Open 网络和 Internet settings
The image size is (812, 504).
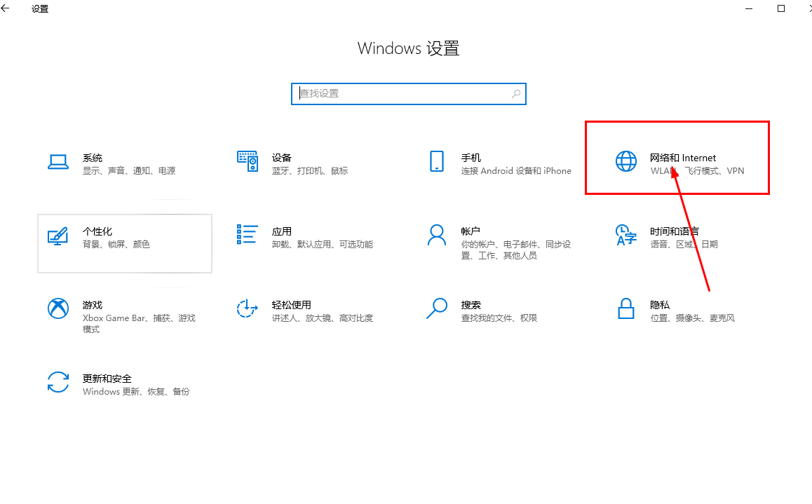[677, 157]
